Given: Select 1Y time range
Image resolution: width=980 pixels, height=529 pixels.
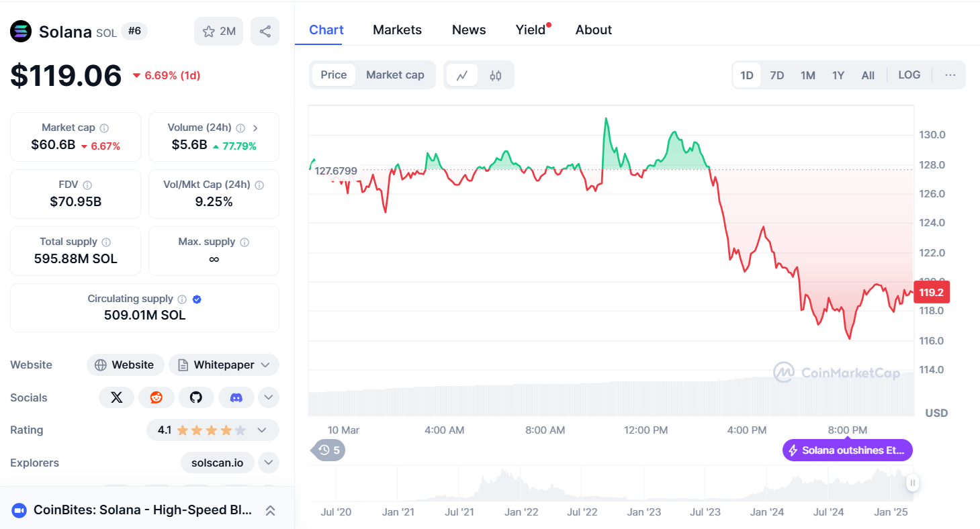Looking at the screenshot, I should click(x=838, y=75).
